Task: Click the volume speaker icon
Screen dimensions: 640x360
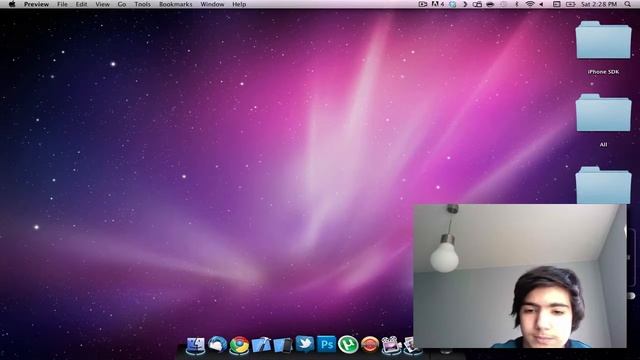Action: [x=542, y=4]
